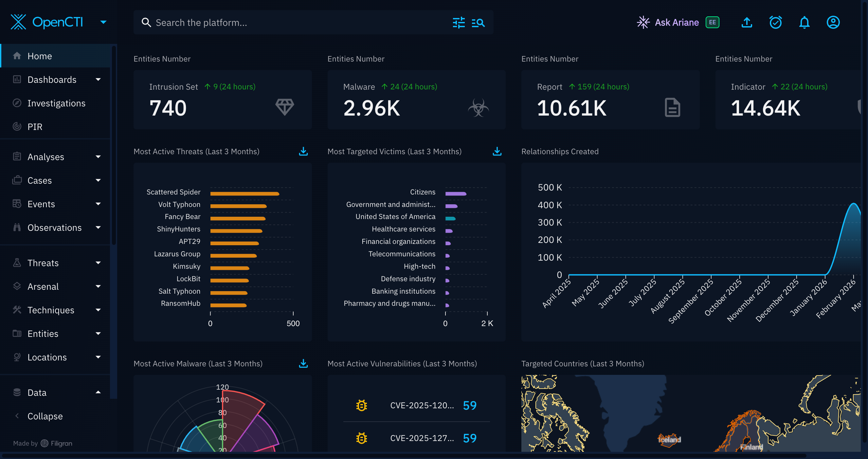
Task: Download Most Targeted Victims chart
Action: point(497,151)
